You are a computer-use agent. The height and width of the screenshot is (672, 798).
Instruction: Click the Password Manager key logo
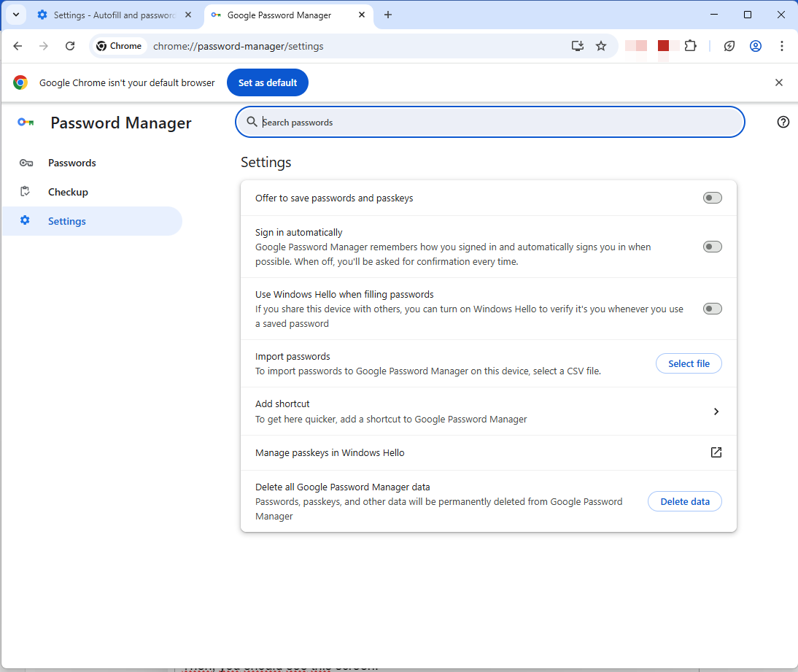(26, 122)
